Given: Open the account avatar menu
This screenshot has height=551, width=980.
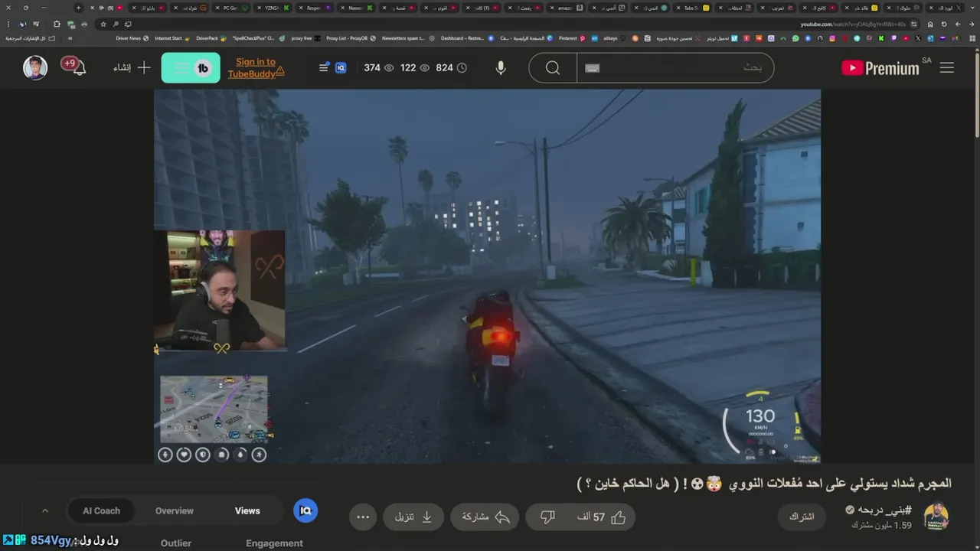Looking at the screenshot, I should pyautogui.click(x=35, y=67).
